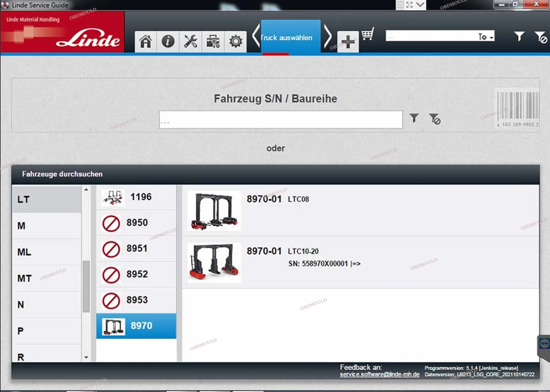
Task: Open the 8970-01 LTC10-20 truck thumbnail
Action: click(214, 263)
